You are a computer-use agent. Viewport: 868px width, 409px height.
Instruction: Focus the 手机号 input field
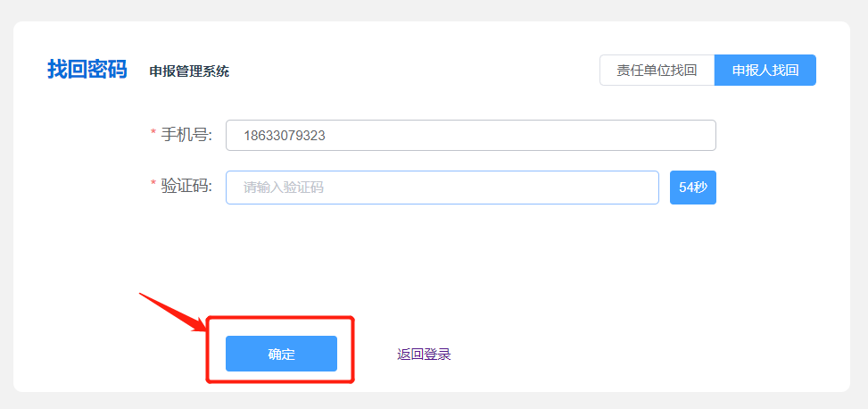470,136
